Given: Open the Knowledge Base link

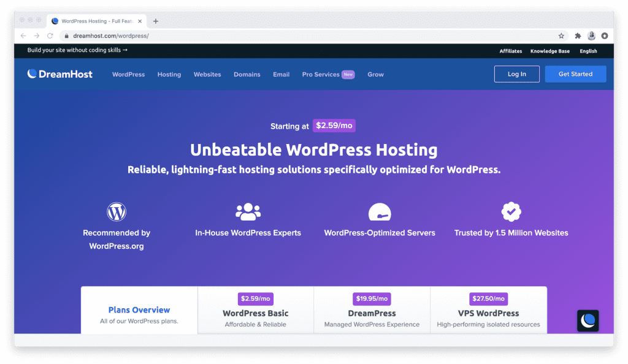Looking at the screenshot, I should coord(550,51).
